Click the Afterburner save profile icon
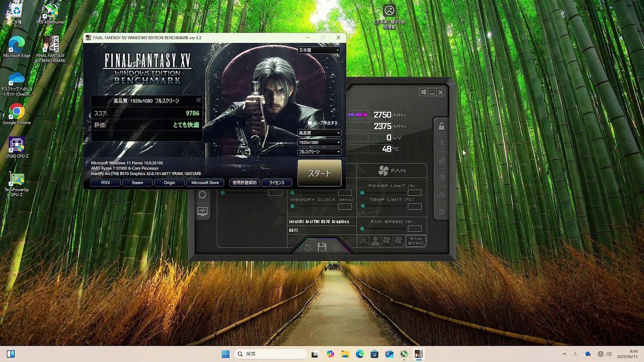The height and width of the screenshot is (362, 644). [x=322, y=247]
